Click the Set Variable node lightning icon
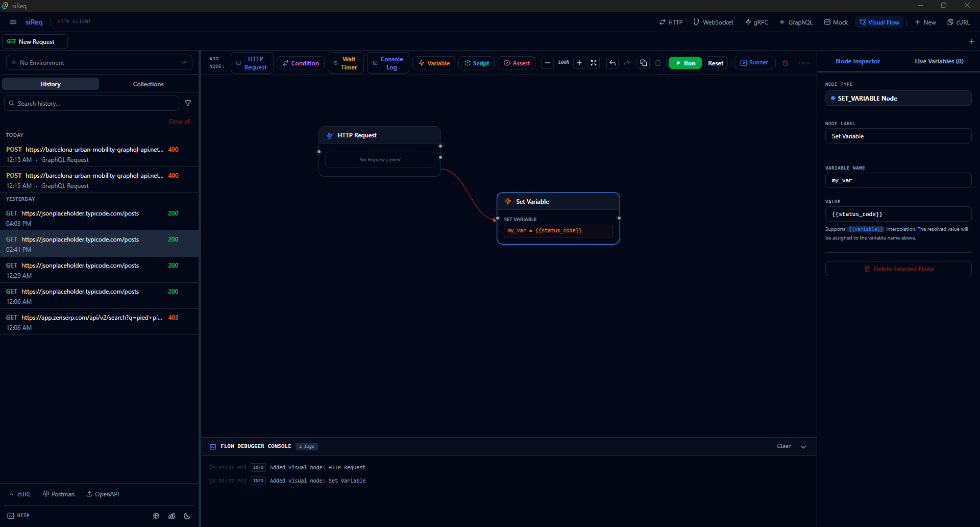The width and height of the screenshot is (980, 527). pos(508,201)
